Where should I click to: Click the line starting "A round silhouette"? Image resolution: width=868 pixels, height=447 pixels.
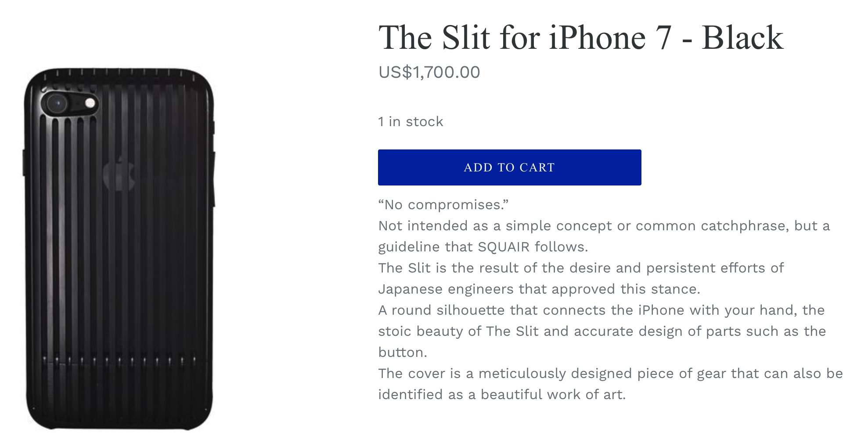(x=601, y=310)
